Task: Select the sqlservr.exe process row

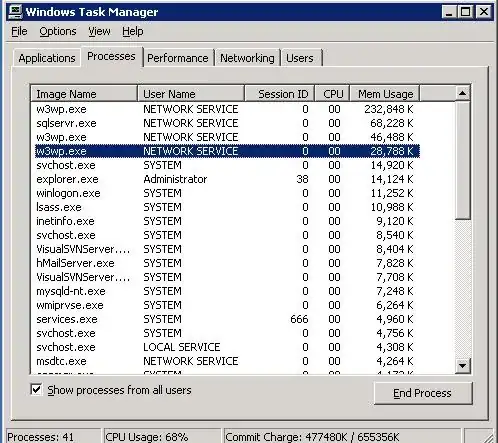Action: (x=227, y=123)
